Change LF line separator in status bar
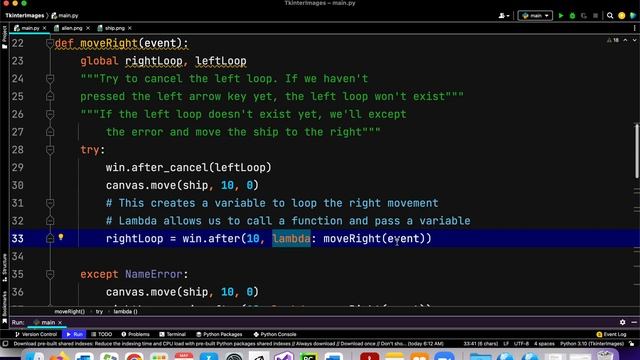Screen dimensions: 640x360 click(x=506, y=344)
